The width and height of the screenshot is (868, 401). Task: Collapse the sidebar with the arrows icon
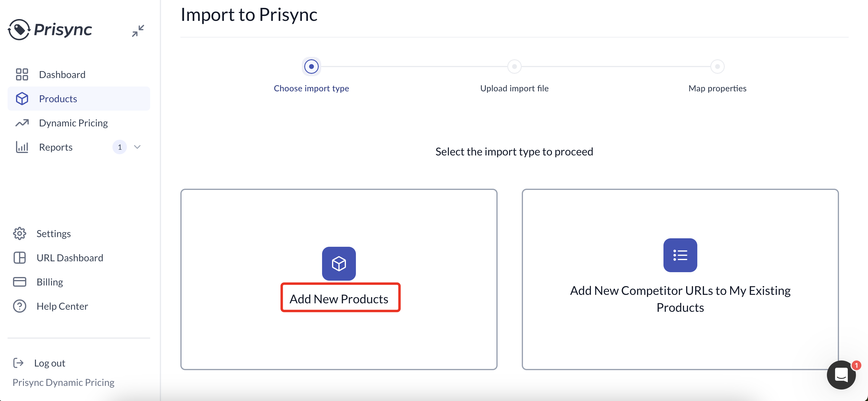coord(138,31)
